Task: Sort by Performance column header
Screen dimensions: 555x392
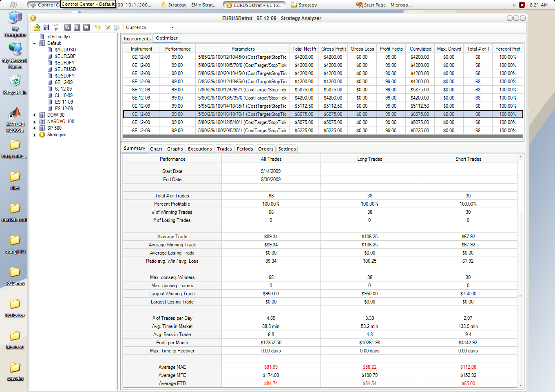Action: pos(178,49)
